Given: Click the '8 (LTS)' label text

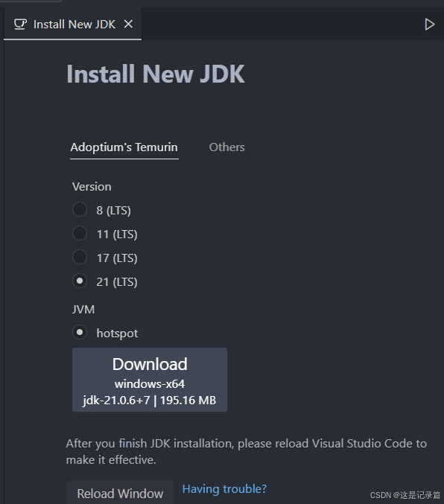Looking at the screenshot, I should pos(113,211).
